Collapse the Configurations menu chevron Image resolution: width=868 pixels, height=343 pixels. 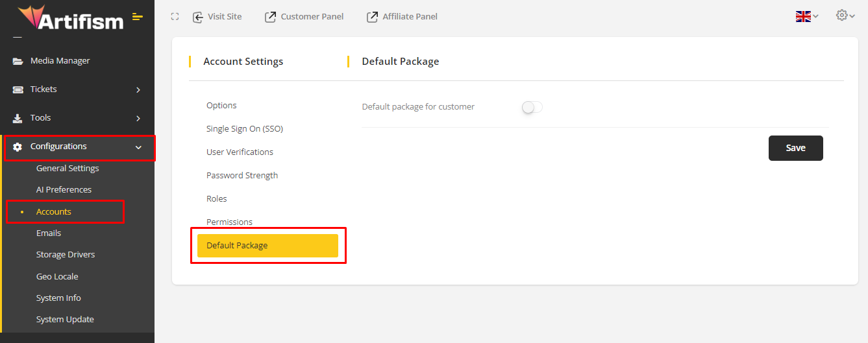(138, 147)
